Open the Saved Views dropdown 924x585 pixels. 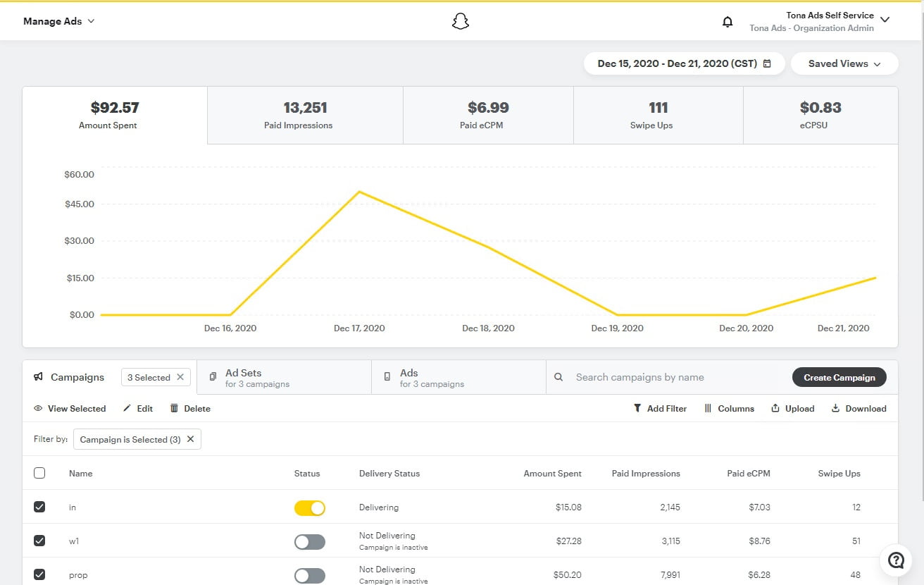pyautogui.click(x=844, y=63)
